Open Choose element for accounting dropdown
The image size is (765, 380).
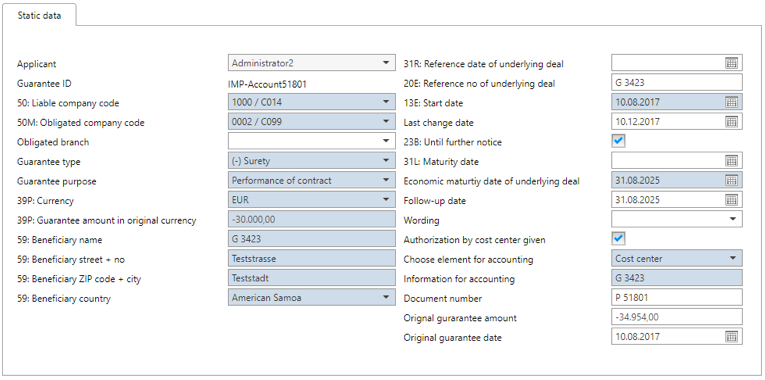pos(677,258)
